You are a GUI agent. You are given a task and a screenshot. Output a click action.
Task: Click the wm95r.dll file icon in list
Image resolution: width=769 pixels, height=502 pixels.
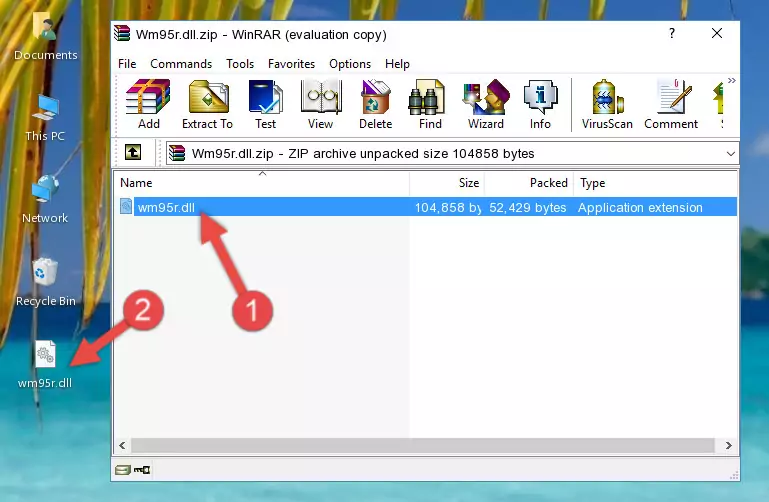[x=126, y=206]
